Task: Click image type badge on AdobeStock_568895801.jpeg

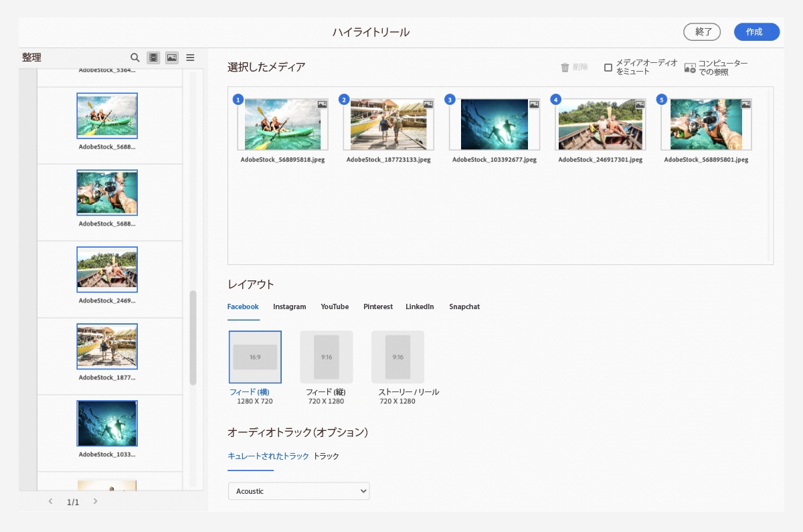Action: 745,104
